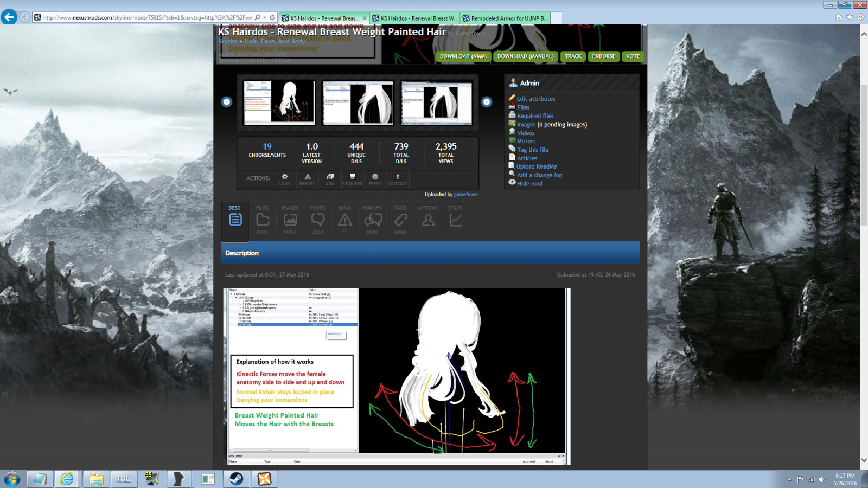Open the Windows Start menu

point(12,479)
